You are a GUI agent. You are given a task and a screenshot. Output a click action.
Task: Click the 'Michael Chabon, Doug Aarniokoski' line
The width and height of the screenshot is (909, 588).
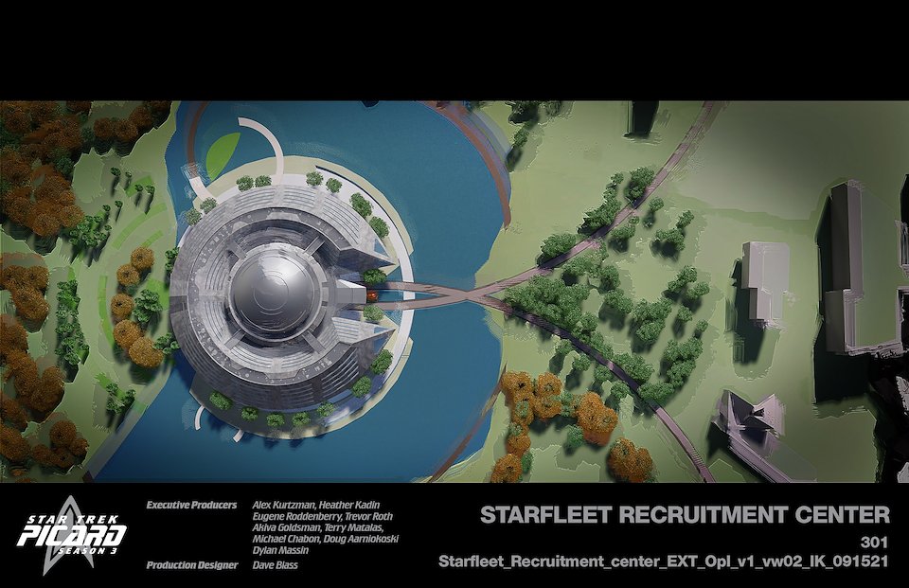pyautogui.click(x=325, y=539)
